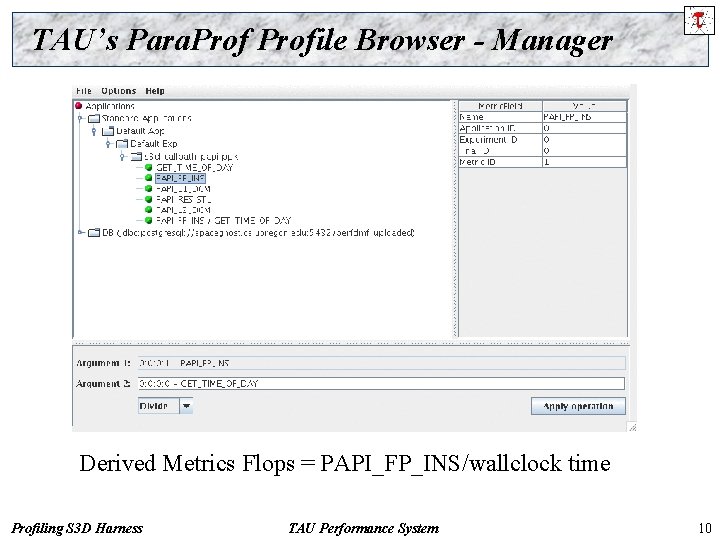Screen dimensions: 720x540
Task: Select Default Exp in the tree
Action: click(x=154, y=144)
